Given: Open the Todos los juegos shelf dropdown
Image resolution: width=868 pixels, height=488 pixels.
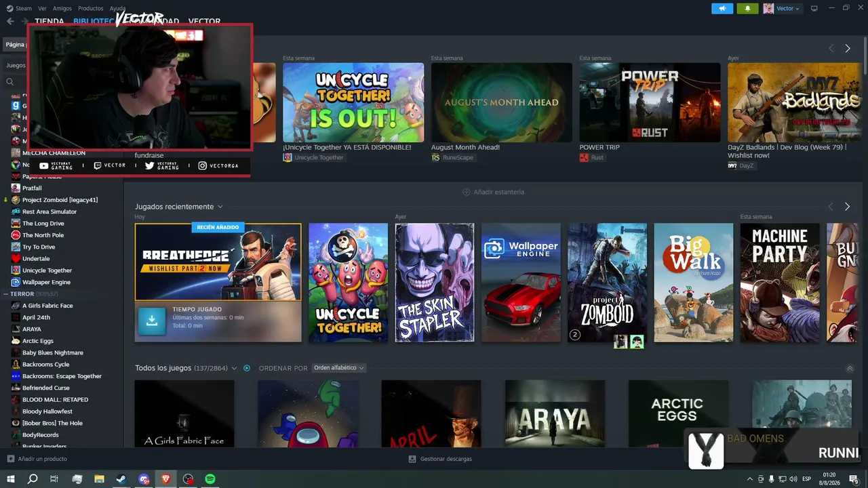Looking at the screenshot, I should coord(234,368).
